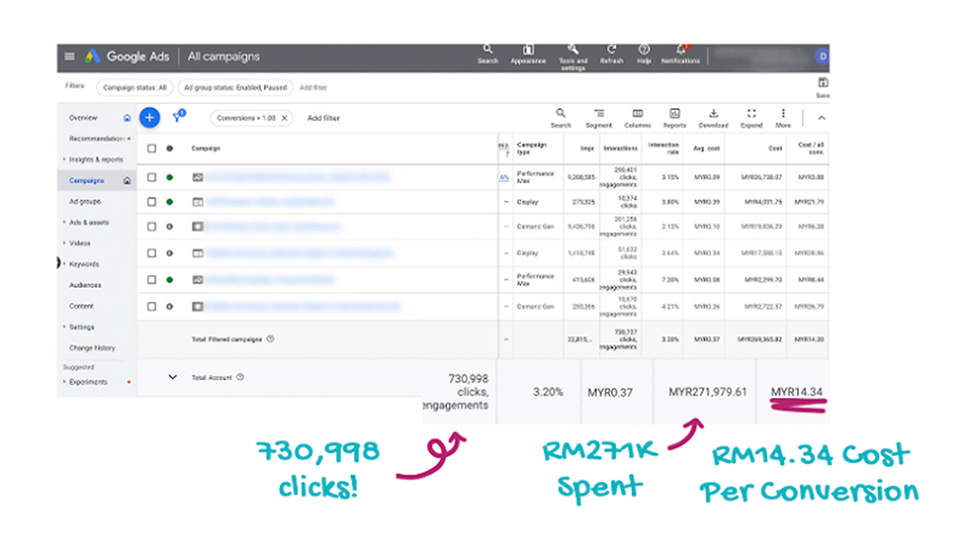Open the hamburger main menu
Viewport: 963px width, 546px height.
click(69, 57)
